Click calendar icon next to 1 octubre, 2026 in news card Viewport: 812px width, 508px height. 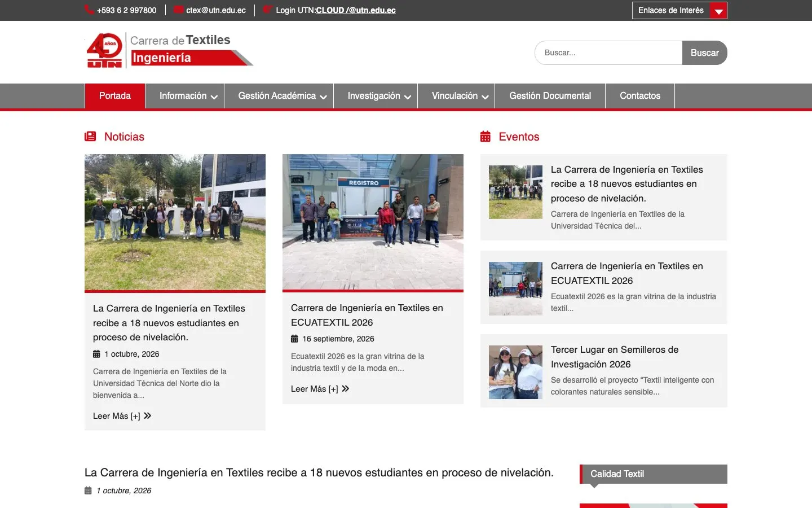96,354
